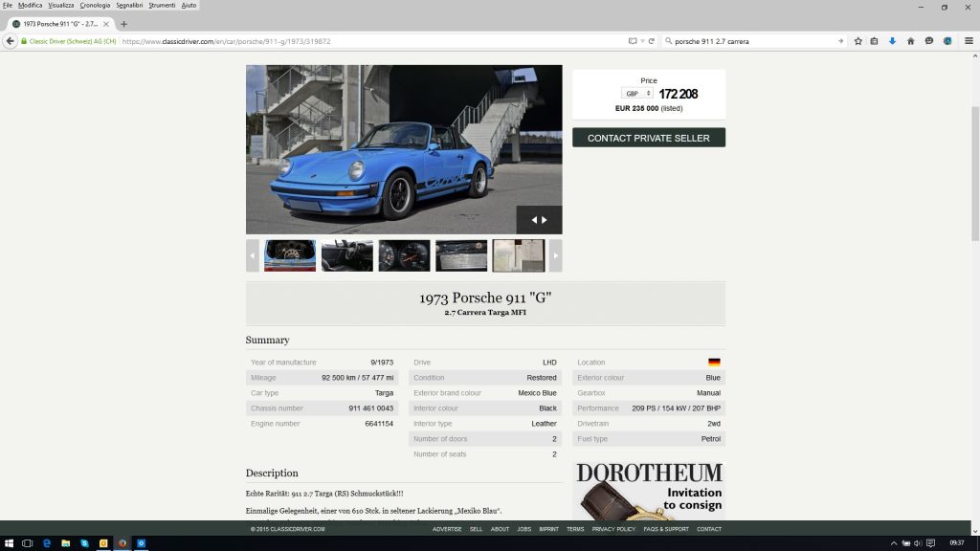Click the search bar go arrow
This screenshot has width=980, height=551.
tap(840, 41)
